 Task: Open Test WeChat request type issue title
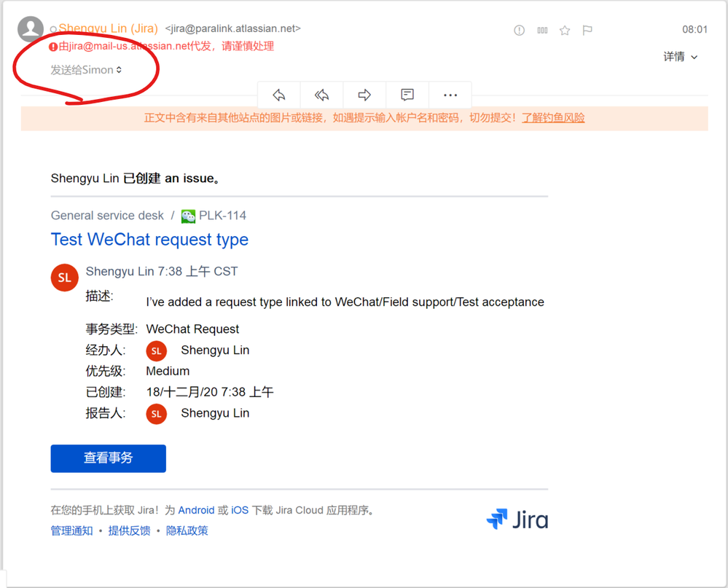click(149, 240)
